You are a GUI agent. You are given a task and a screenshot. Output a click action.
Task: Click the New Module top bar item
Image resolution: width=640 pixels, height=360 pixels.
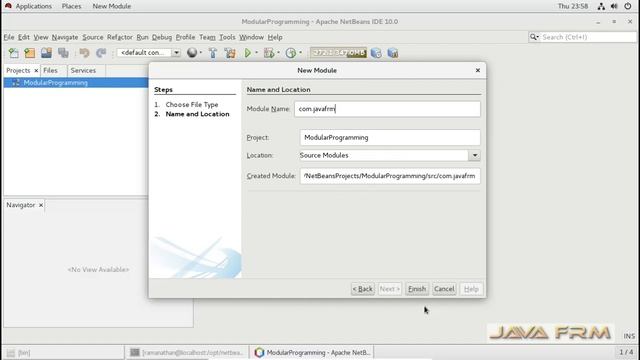[112, 6]
